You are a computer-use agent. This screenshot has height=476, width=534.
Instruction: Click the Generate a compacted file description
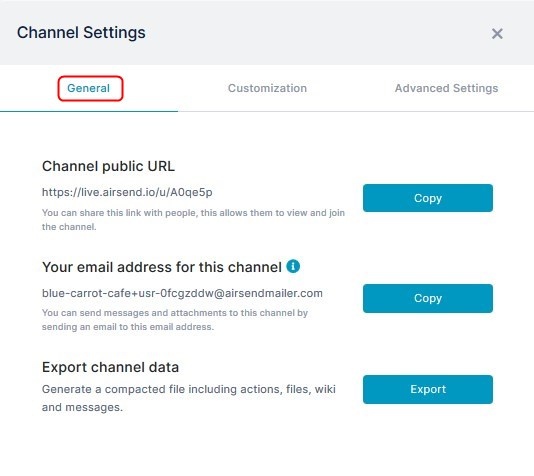(x=189, y=398)
